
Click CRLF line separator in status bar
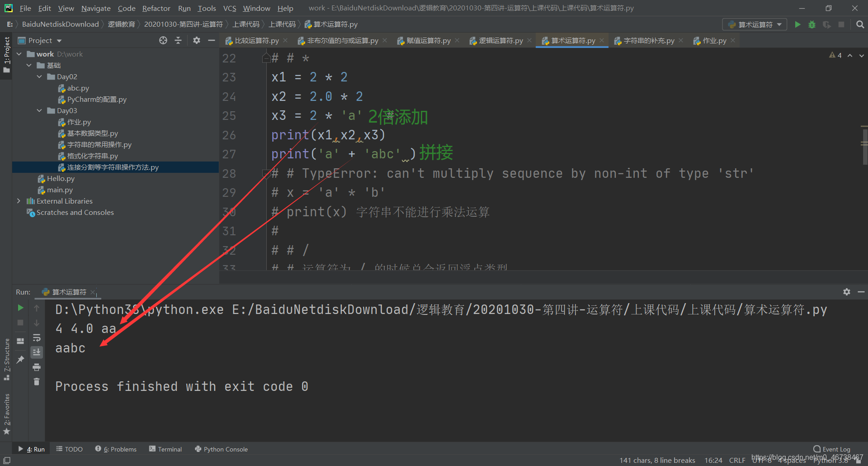tap(737, 460)
